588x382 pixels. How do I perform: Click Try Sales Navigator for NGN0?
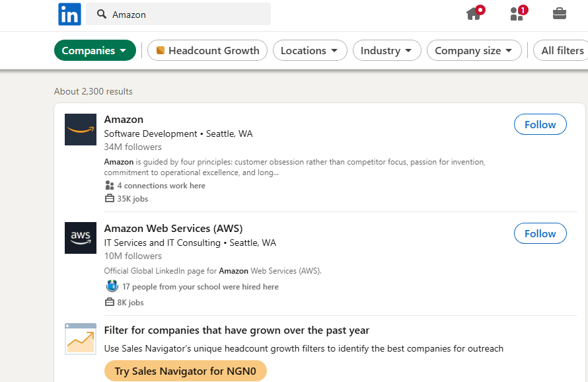click(185, 371)
